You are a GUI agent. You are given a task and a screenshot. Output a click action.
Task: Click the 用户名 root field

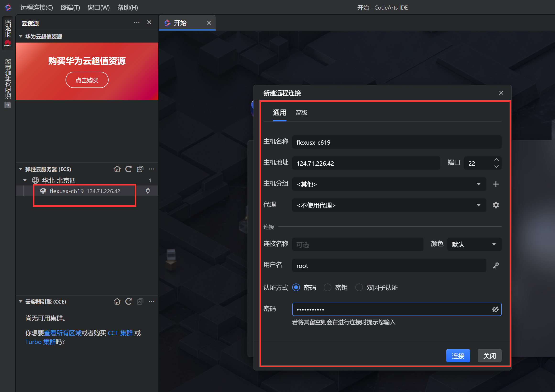(389, 266)
